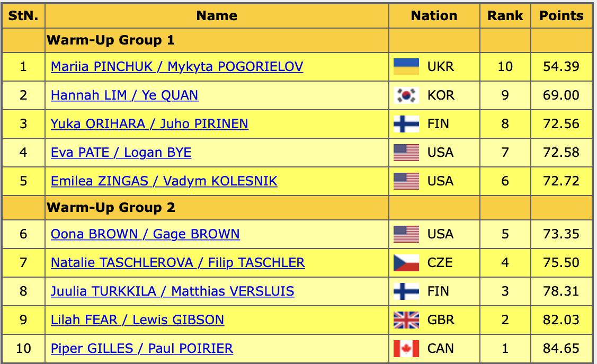Open Lilah FEAR / Lewis GIBSON link

137,320
